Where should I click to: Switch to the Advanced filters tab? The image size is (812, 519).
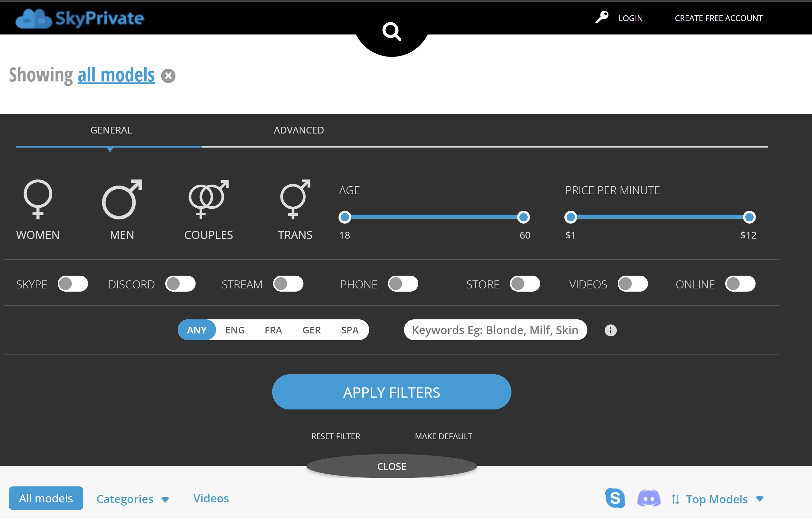[x=298, y=130]
